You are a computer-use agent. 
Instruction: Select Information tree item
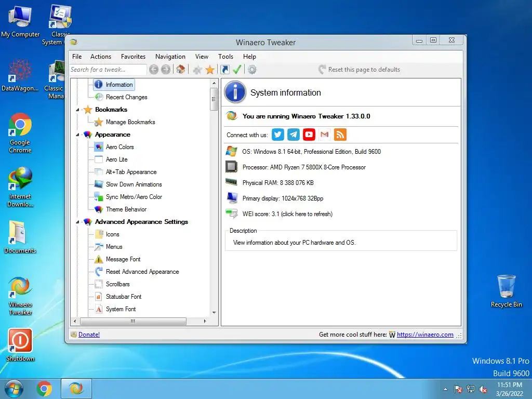coord(114,85)
